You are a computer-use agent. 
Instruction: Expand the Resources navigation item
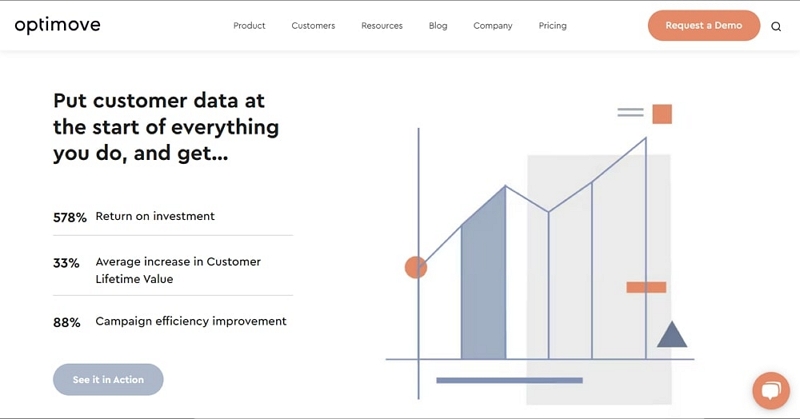pyautogui.click(x=382, y=26)
